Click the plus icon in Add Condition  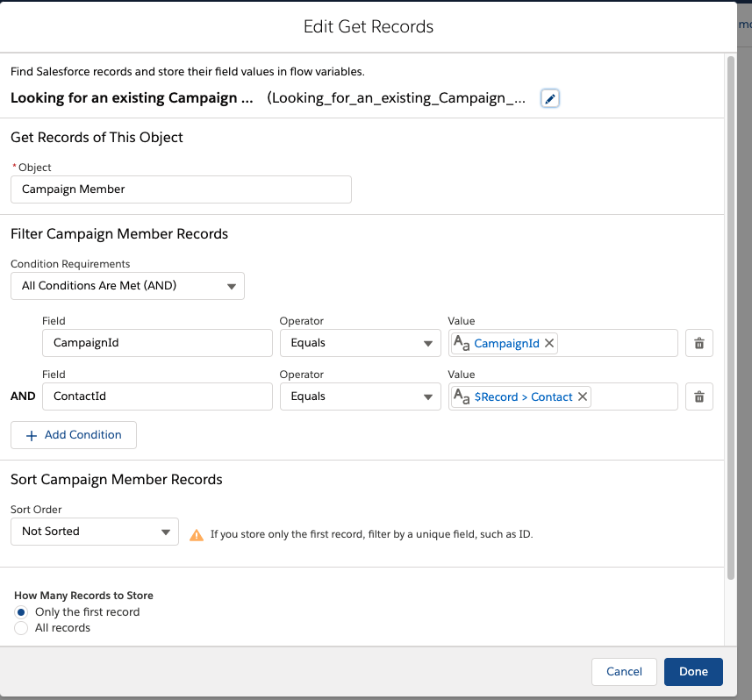pyautogui.click(x=32, y=436)
